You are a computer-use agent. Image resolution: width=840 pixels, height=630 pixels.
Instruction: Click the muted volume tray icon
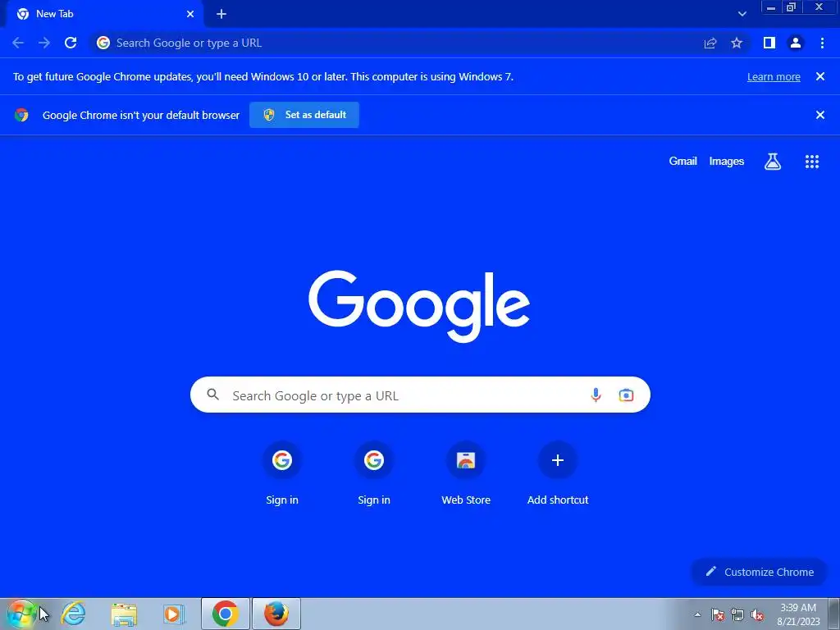(757, 614)
